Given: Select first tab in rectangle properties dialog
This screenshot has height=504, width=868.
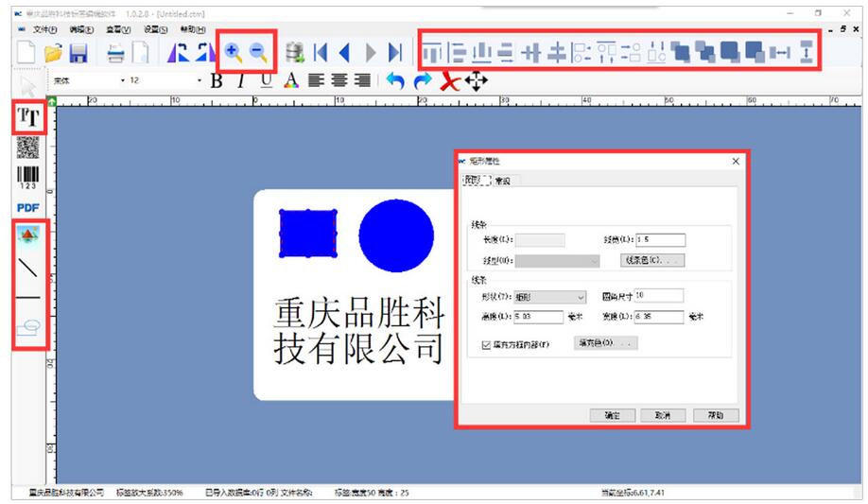Looking at the screenshot, I should tap(477, 180).
